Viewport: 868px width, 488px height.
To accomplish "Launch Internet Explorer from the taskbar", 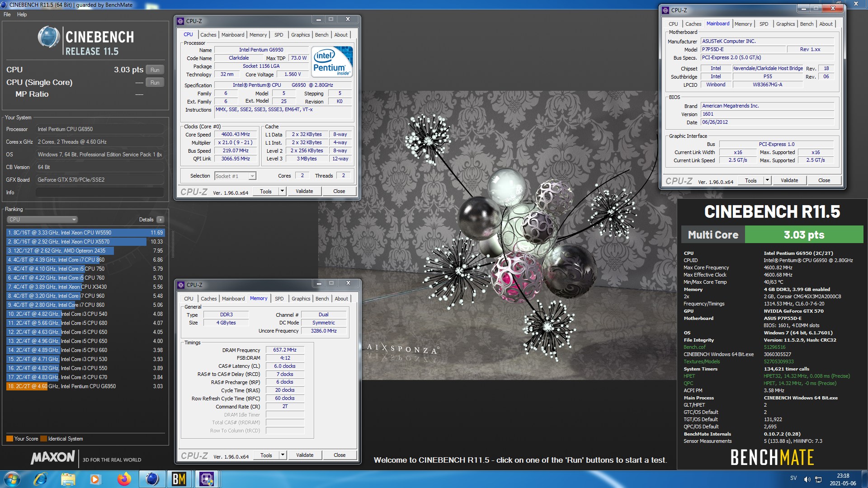I will pyautogui.click(x=41, y=479).
